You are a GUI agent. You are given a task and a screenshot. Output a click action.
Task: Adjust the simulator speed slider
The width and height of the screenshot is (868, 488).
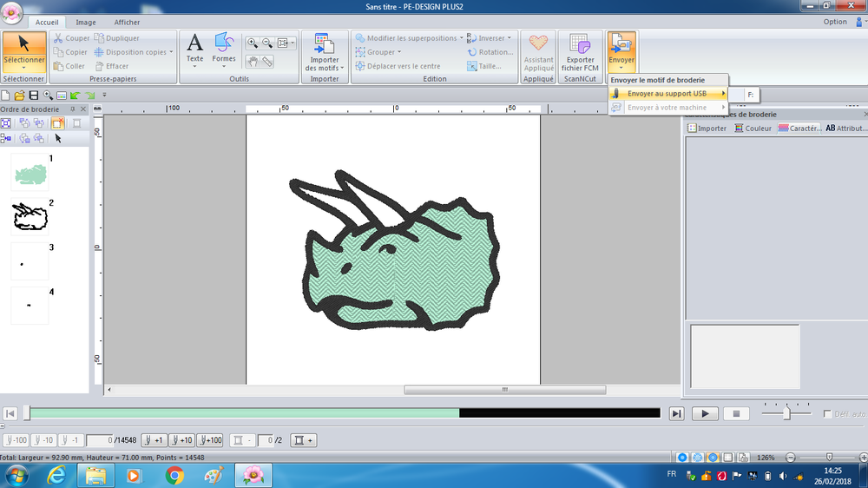[x=786, y=414]
